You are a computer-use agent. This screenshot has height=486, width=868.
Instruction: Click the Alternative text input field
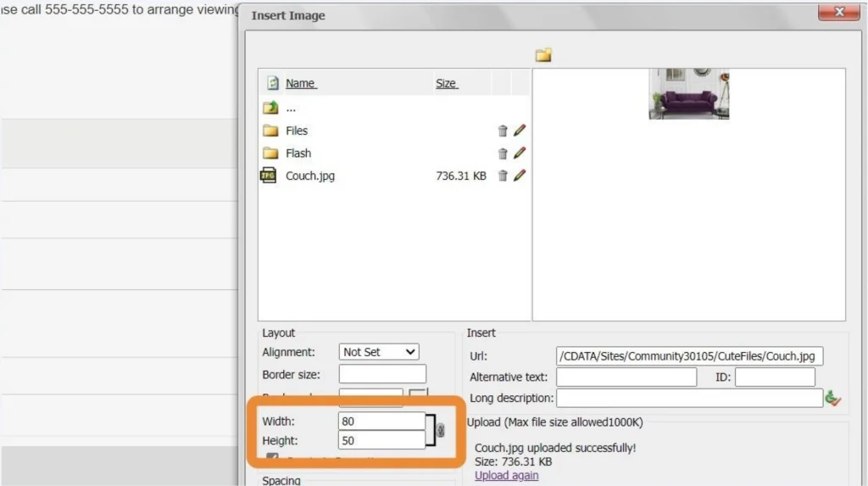coord(626,377)
